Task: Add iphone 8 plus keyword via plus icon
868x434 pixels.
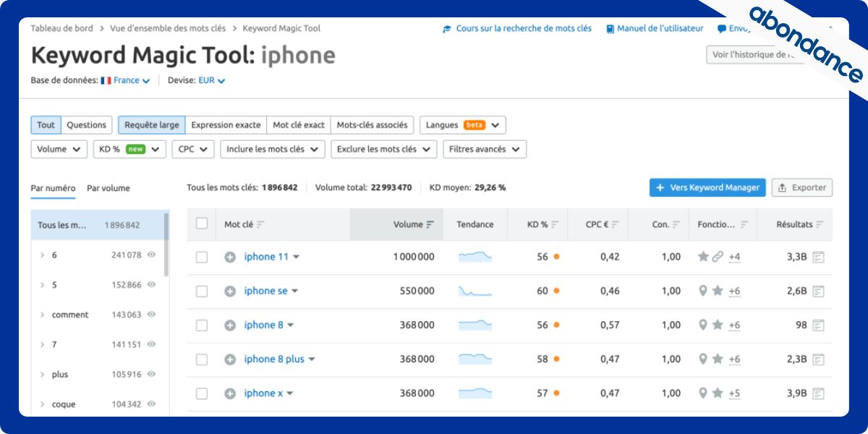Action: 230,359
